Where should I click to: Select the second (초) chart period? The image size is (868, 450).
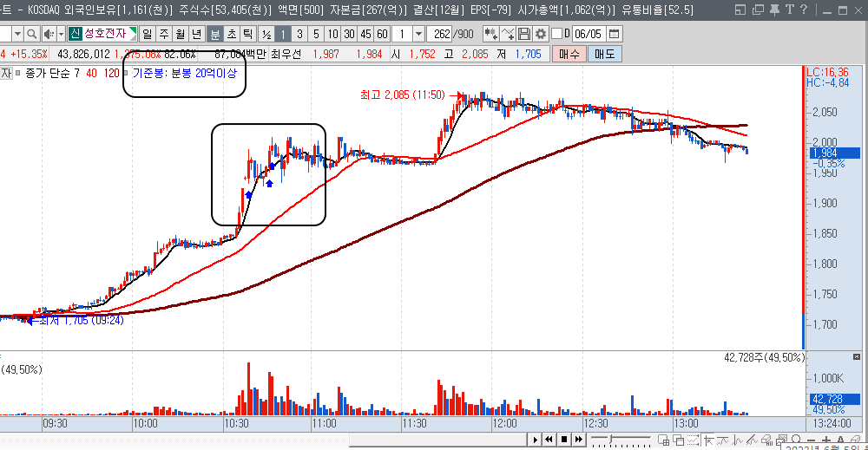[232, 35]
